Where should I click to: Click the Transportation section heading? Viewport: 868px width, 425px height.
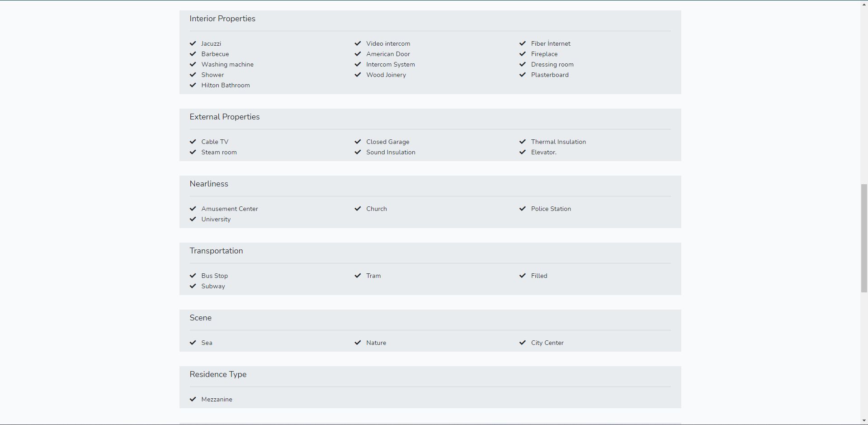pos(216,251)
